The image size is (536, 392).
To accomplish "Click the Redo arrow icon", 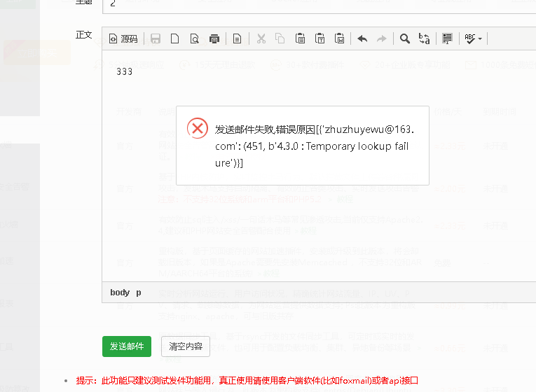I will [381, 39].
